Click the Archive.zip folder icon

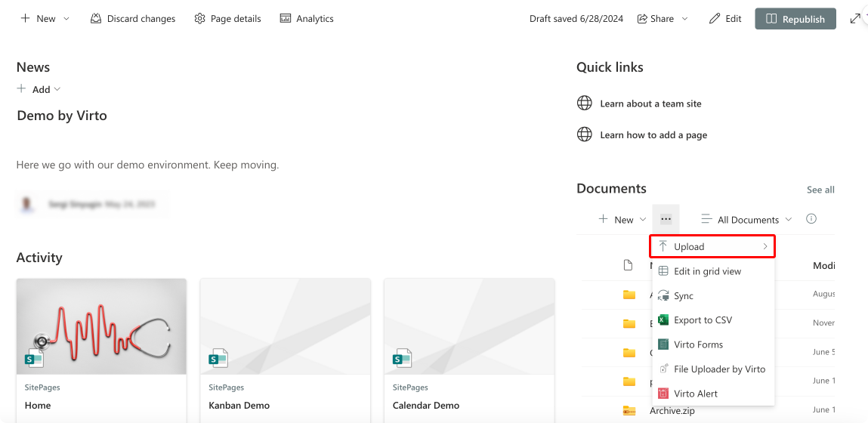pos(629,410)
